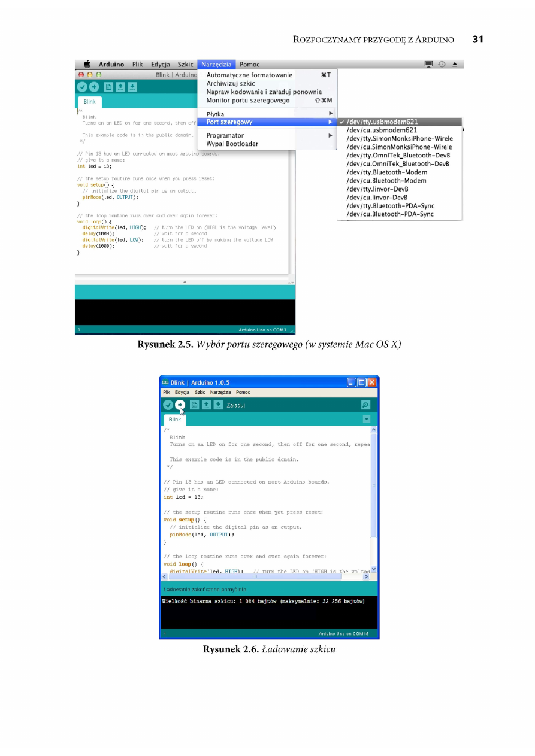Screen dimensions: 535x756
Task: Expand the Płytka submenu
Action: tap(216, 114)
